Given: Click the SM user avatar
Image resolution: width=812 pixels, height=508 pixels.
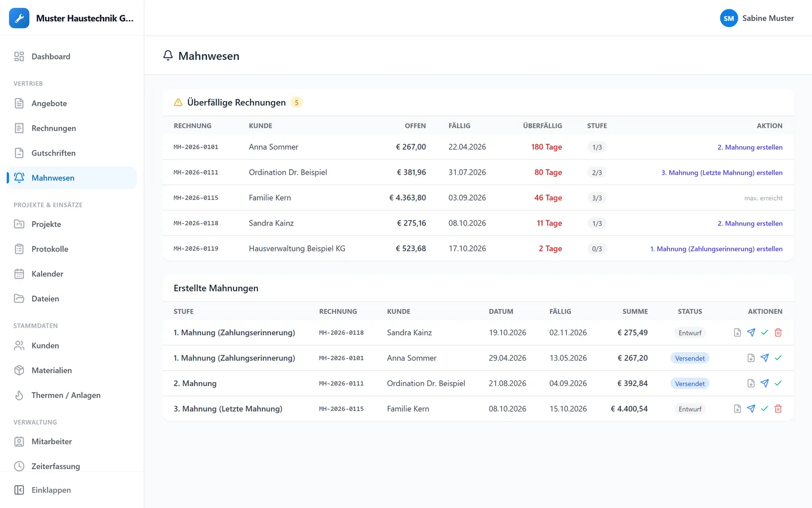Looking at the screenshot, I should coord(729,18).
